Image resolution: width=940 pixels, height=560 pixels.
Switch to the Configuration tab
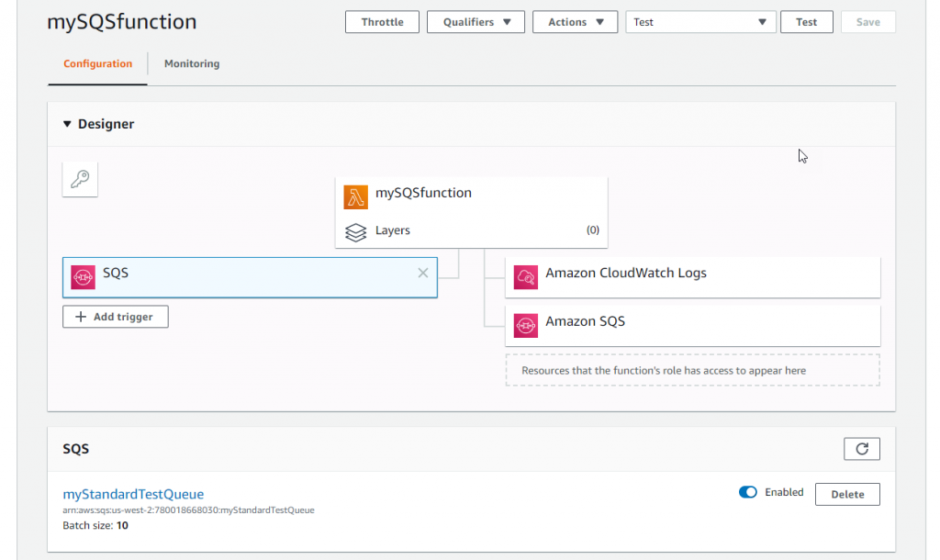point(97,63)
